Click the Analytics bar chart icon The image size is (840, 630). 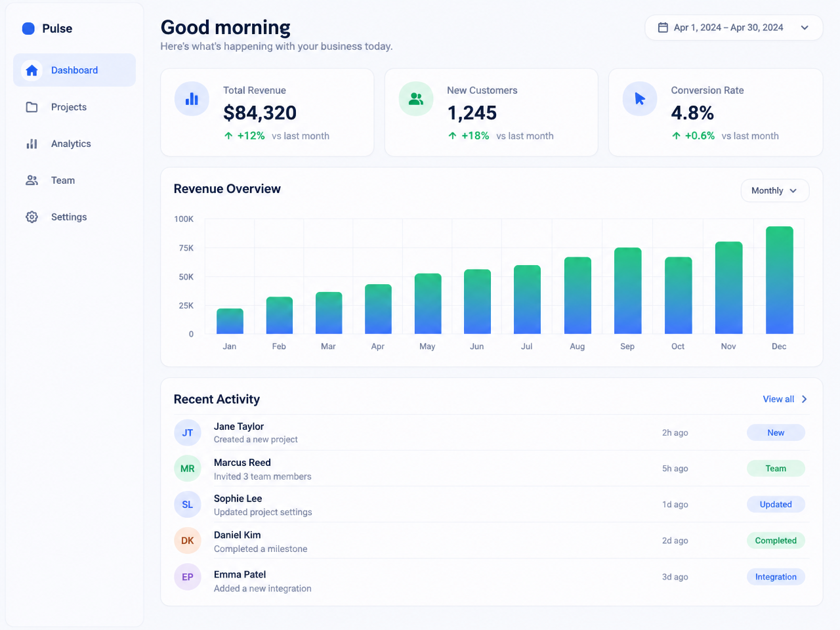[x=31, y=144]
